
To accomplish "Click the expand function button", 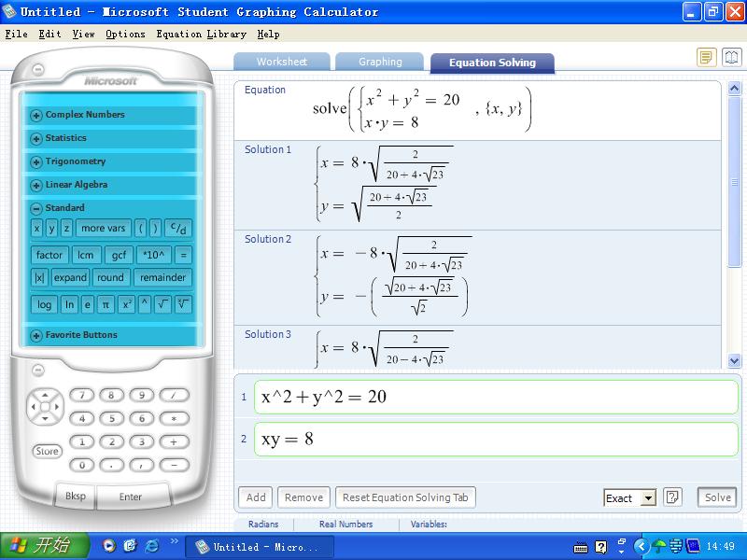I will tap(70, 277).
